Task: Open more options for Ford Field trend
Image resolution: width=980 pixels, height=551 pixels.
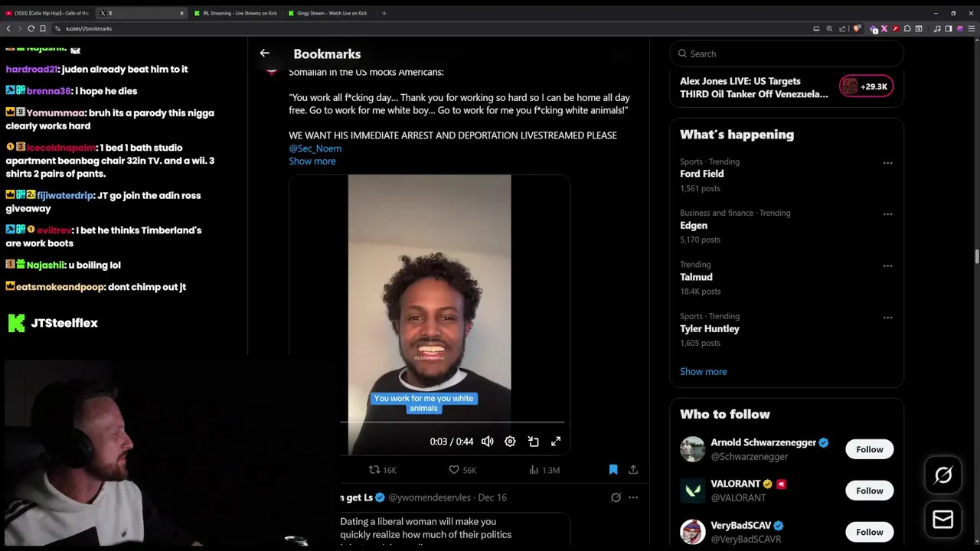Action: (887, 163)
